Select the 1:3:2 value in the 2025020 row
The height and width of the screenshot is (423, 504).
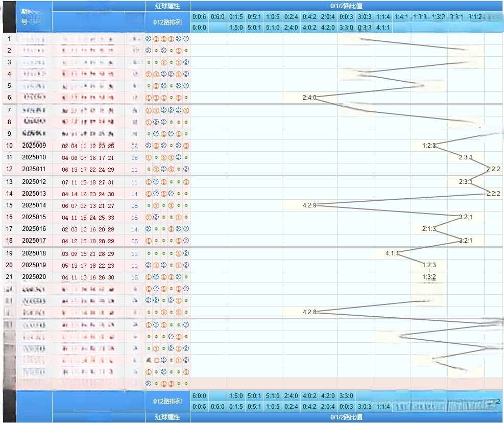point(429,277)
